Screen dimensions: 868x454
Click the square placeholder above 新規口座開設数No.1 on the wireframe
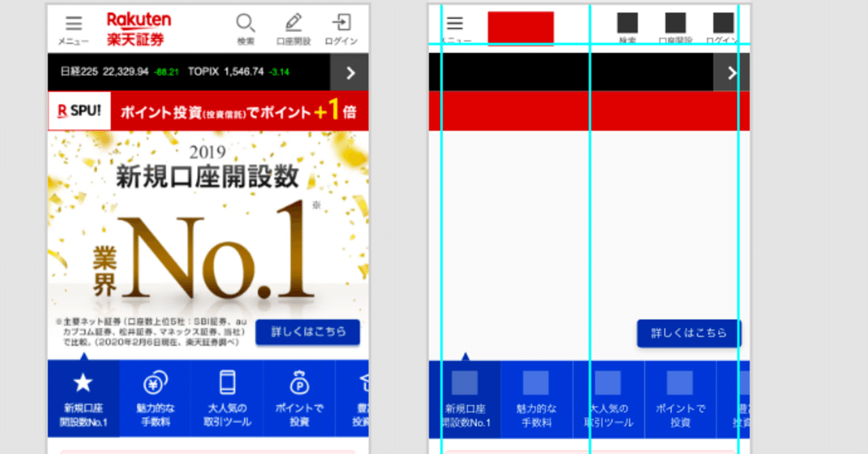pyautogui.click(x=465, y=383)
